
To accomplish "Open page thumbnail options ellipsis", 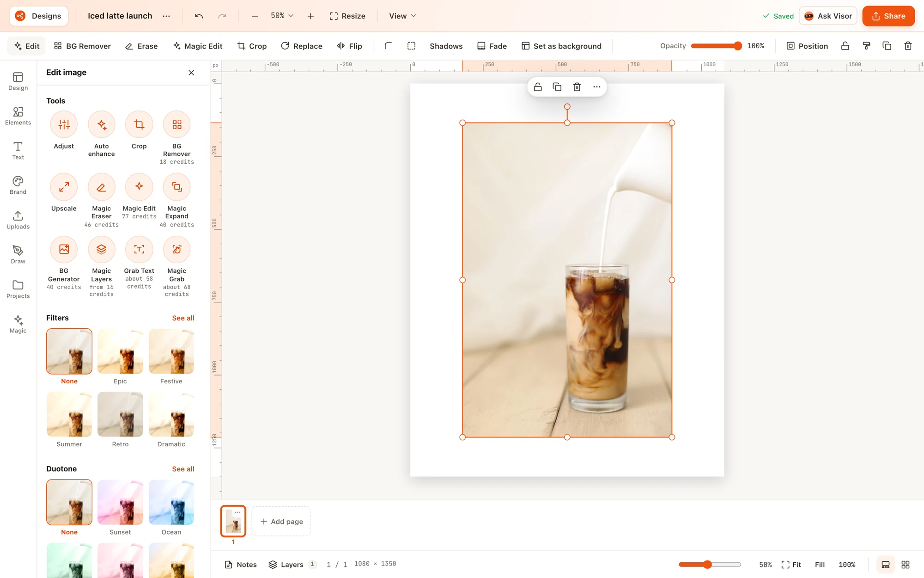I will click(x=238, y=512).
